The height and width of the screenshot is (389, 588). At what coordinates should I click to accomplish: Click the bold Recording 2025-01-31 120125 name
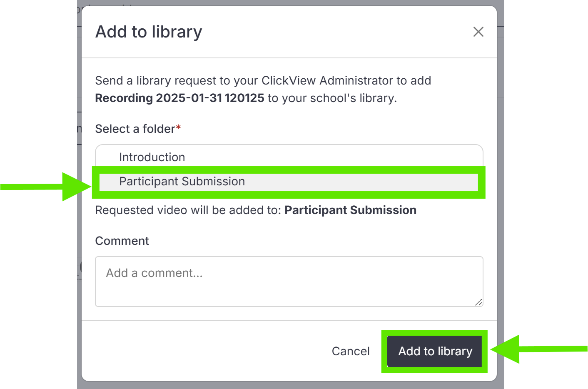pyautogui.click(x=179, y=98)
